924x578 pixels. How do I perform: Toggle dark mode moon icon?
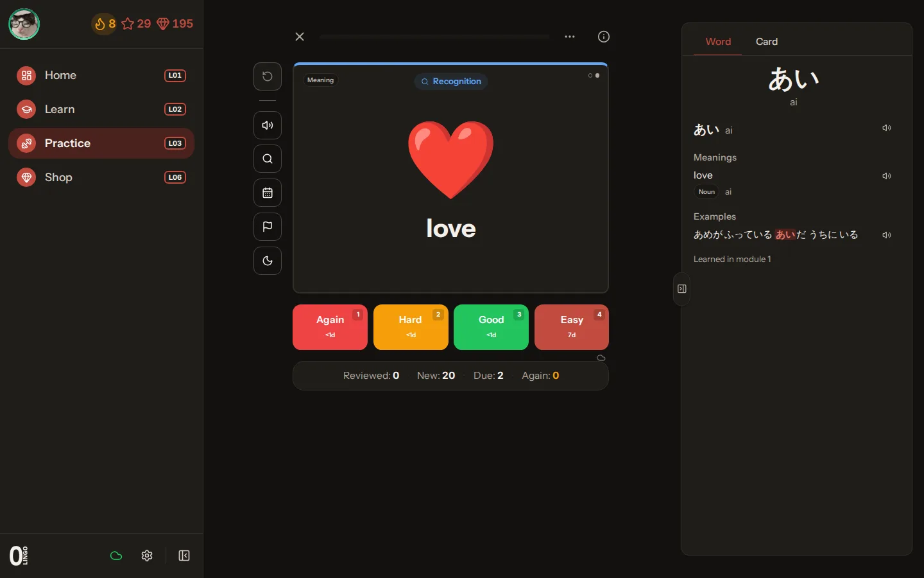(x=268, y=261)
